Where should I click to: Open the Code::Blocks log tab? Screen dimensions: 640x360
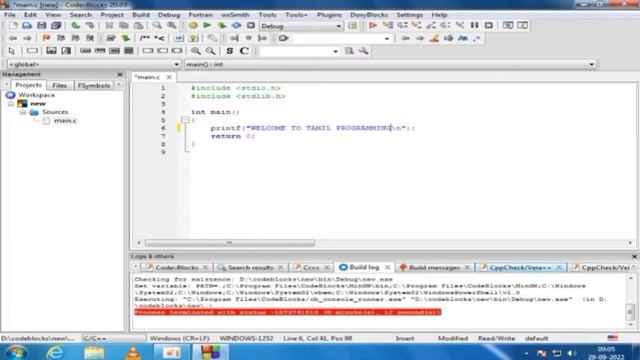point(177,268)
